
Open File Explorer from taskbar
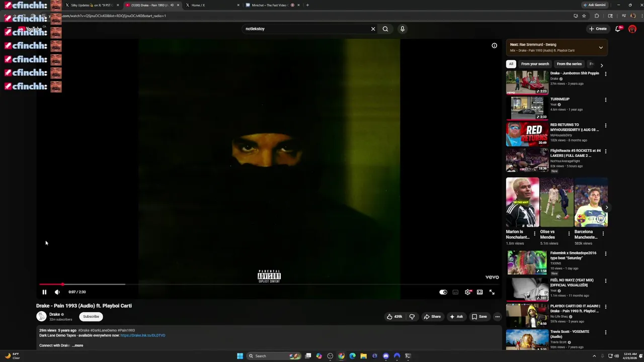[x=363, y=356]
